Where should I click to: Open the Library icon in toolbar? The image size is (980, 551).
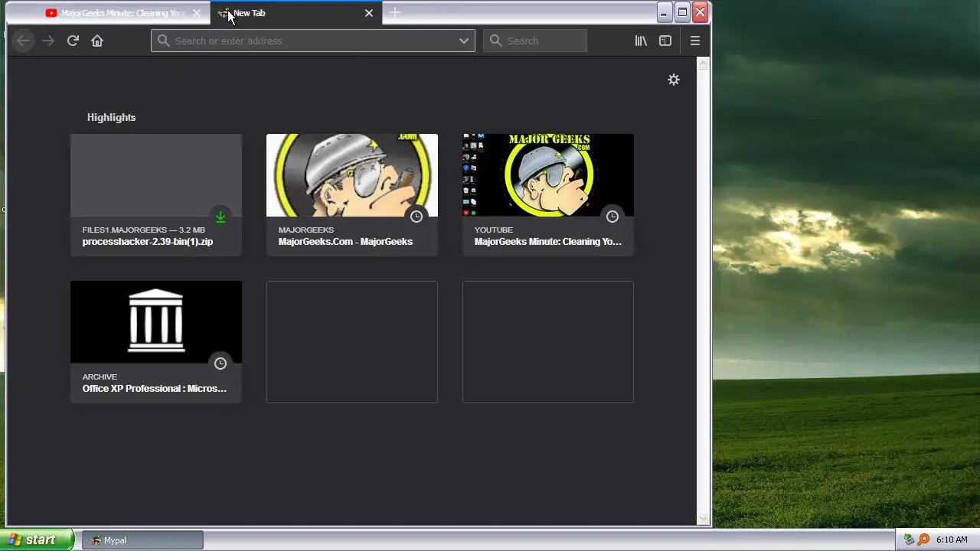[641, 41]
